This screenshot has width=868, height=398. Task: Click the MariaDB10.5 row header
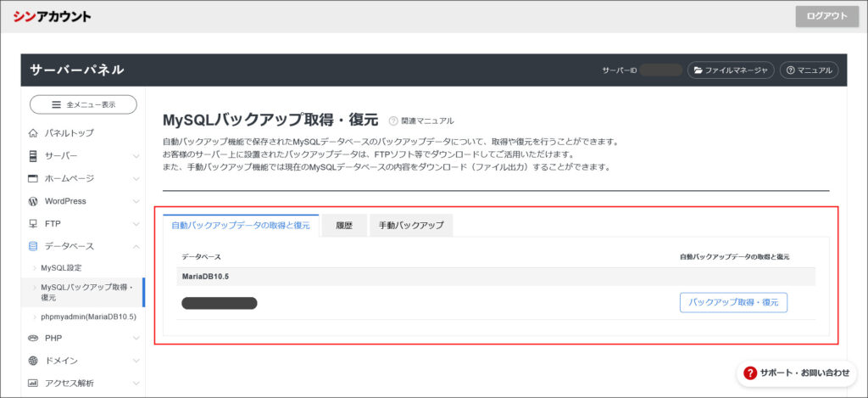495,277
